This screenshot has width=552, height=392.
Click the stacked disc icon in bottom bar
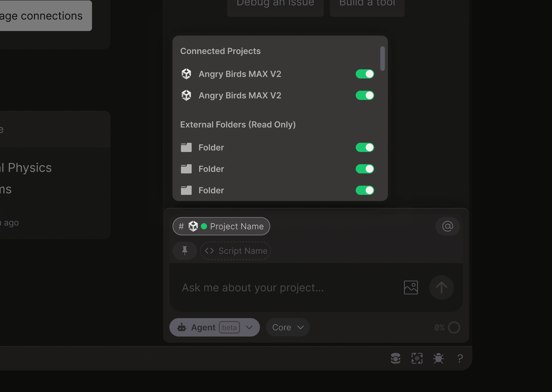pos(395,358)
